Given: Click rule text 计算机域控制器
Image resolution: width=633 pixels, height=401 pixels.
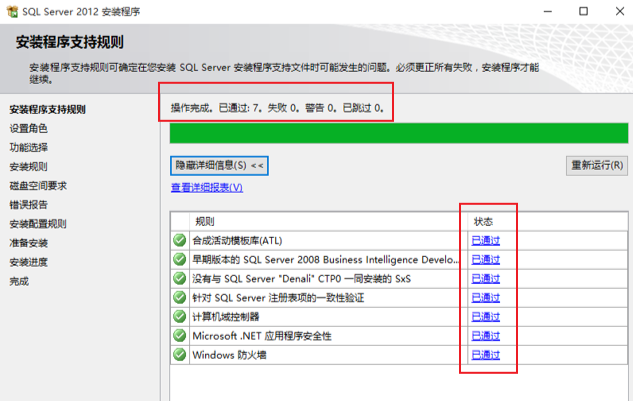Looking at the screenshot, I should 226,317.
